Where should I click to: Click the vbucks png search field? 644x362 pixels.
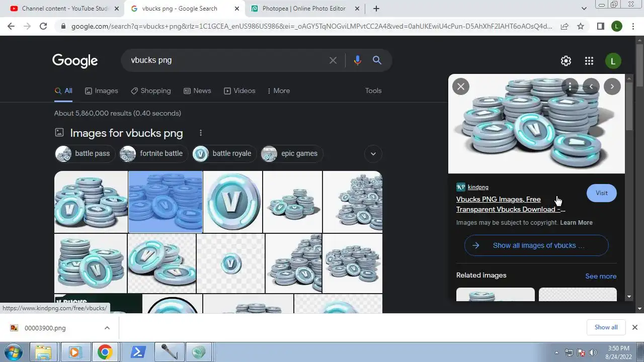226,60
